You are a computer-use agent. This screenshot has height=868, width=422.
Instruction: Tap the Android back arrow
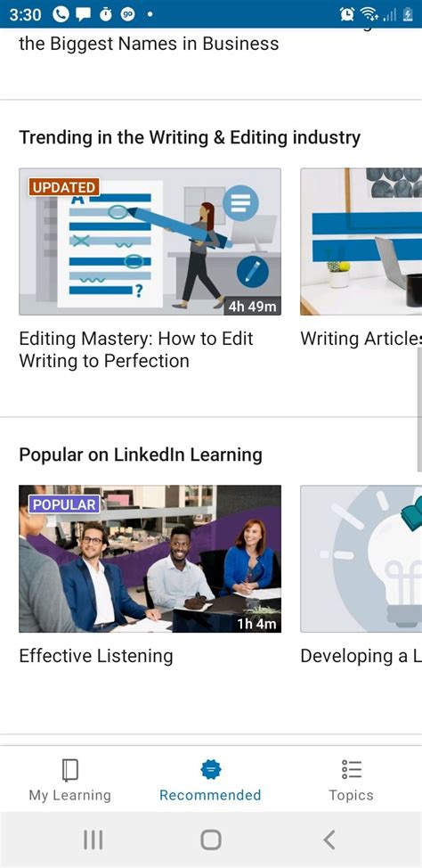click(329, 839)
